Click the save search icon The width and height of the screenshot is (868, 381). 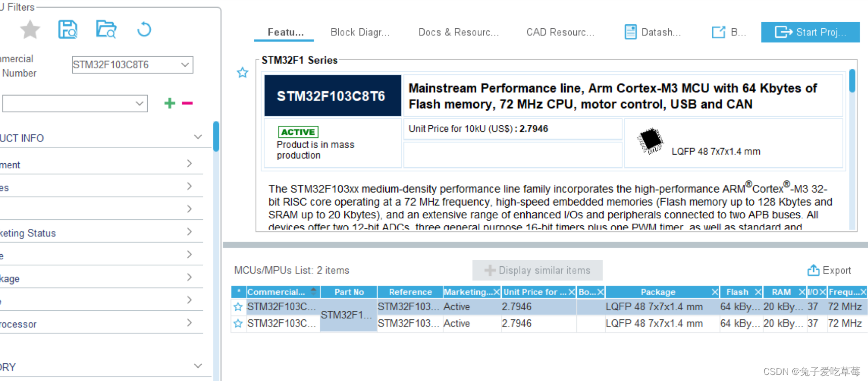[x=68, y=29]
